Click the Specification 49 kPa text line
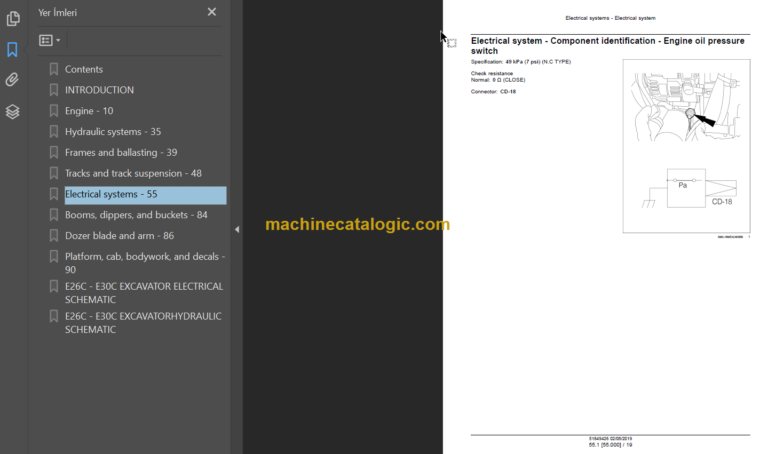Image resolution: width=768 pixels, height=454 pixels. 521,62
